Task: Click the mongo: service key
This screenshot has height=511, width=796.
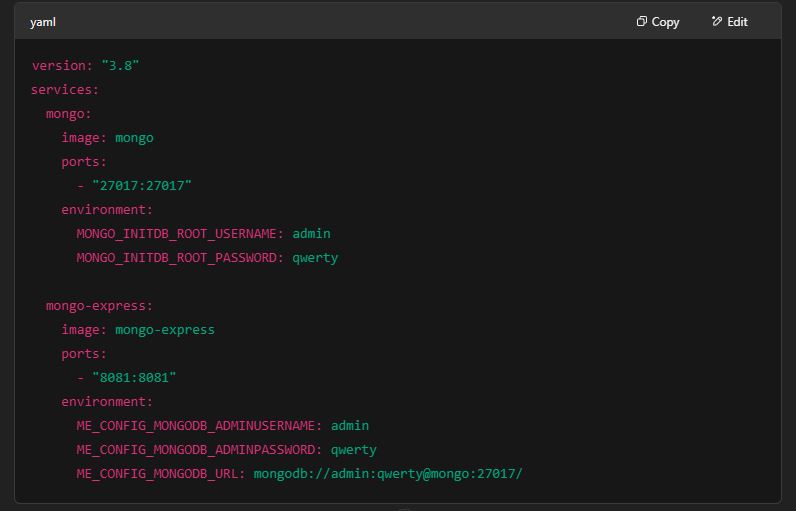Action: 69,114
